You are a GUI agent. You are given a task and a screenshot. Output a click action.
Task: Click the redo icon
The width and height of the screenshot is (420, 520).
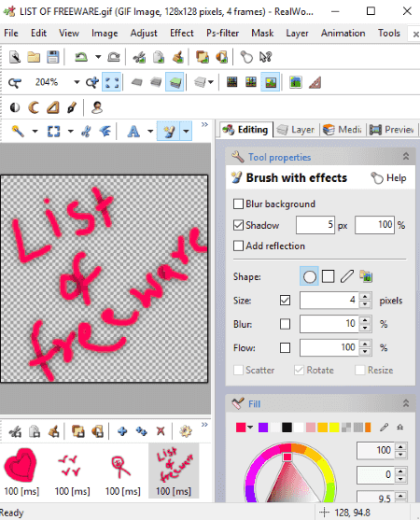tap(114, 57)
